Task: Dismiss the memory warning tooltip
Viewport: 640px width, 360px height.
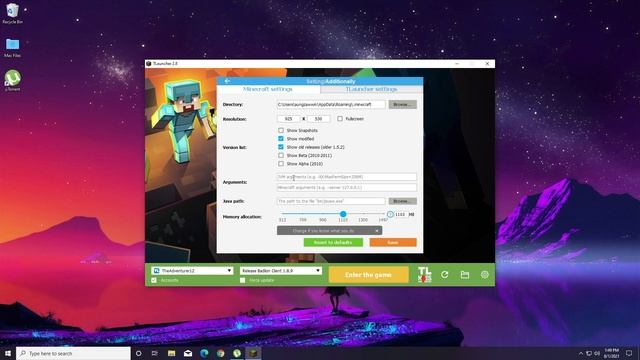Action: 377,231
